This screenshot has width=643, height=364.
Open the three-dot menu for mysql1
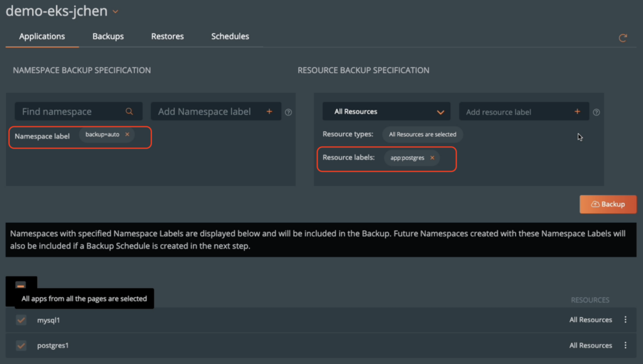625,319
